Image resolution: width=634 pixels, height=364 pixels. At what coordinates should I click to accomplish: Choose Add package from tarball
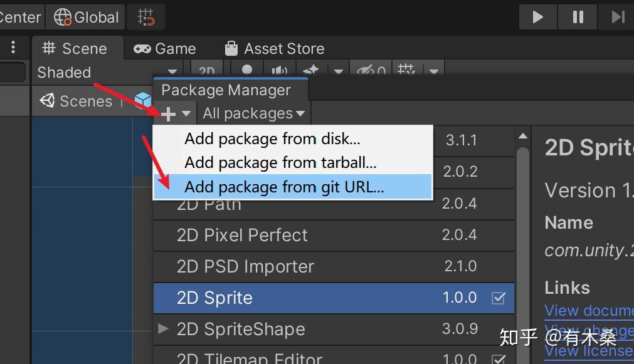(280, 163)
